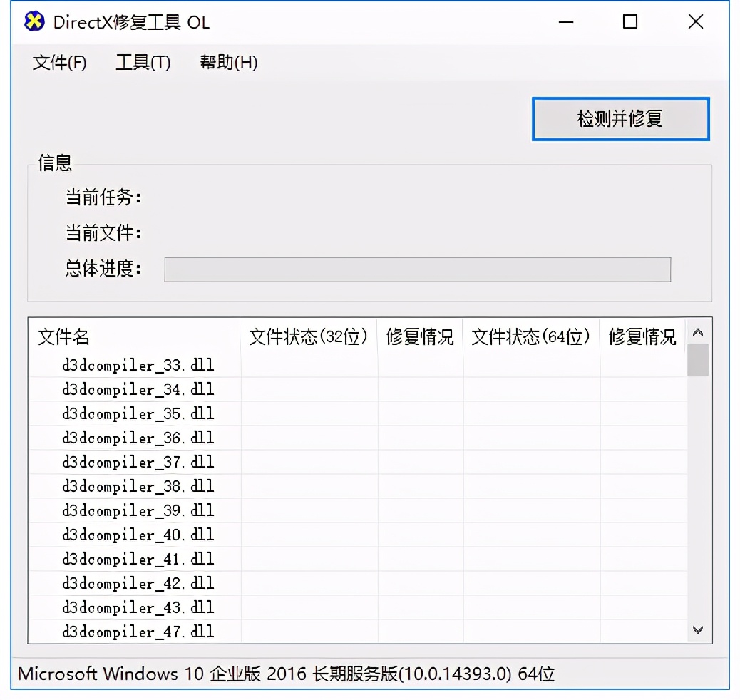Viewport: 740px width, 700px height.
Task: Click the 当前任务 label
Action: click(103, 197)
